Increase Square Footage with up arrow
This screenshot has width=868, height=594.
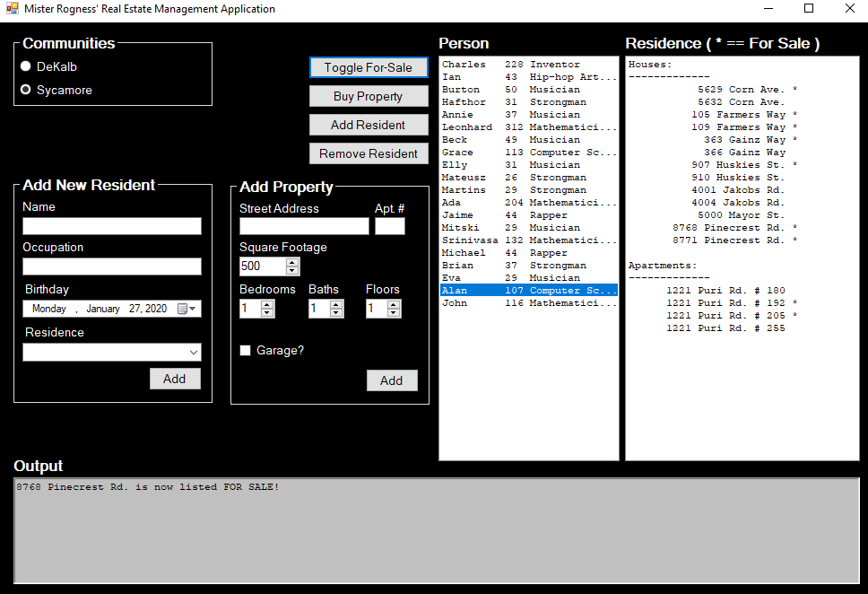pos(292,262)
